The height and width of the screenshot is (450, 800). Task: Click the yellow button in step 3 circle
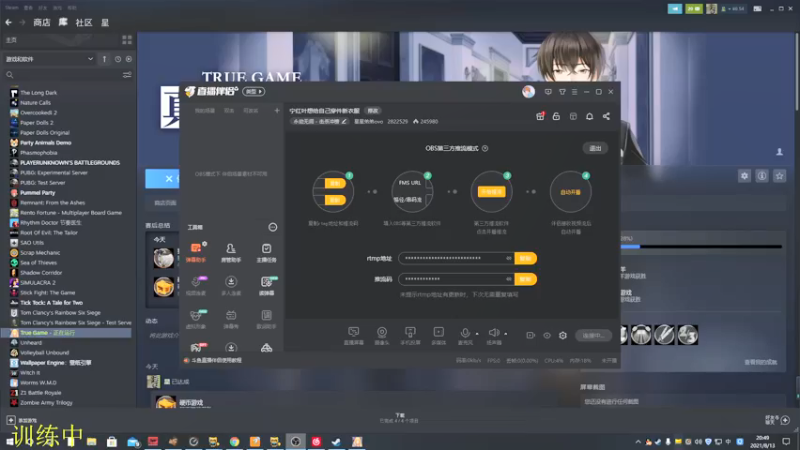click(491, 192)
